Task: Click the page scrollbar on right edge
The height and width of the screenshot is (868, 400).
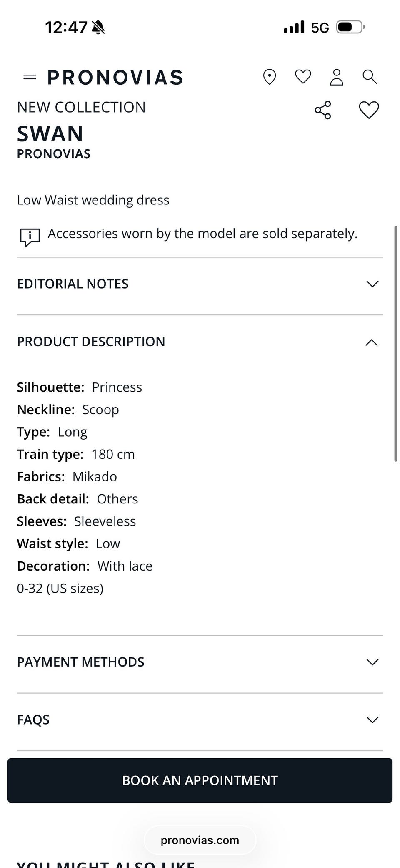Action: pyautogui.click(x=395, y=343)
